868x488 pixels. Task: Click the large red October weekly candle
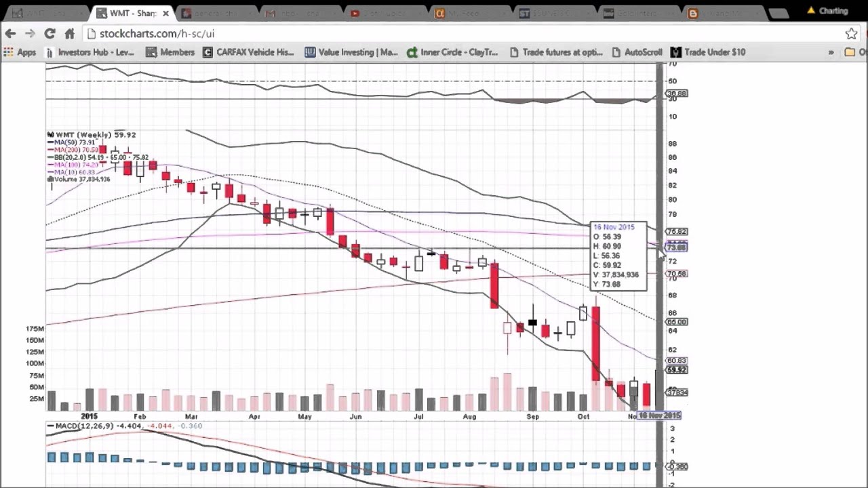pyautogui.click(x=595, y=344)
